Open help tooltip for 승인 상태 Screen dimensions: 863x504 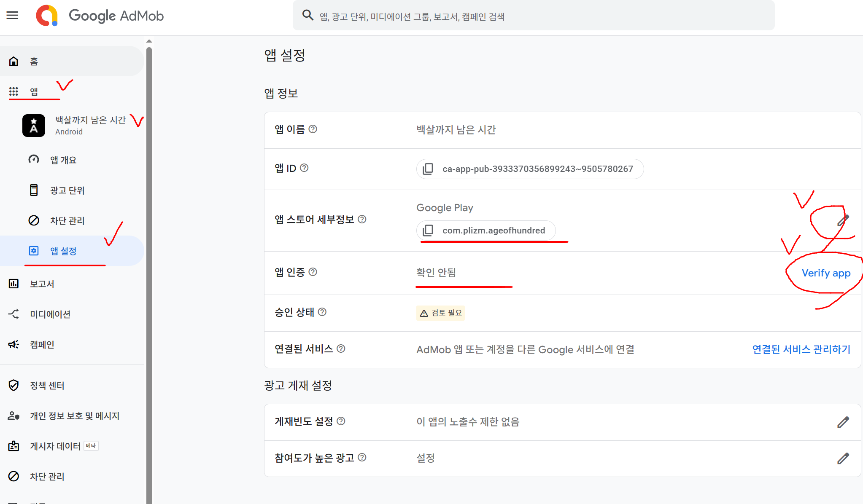(322, 312)
